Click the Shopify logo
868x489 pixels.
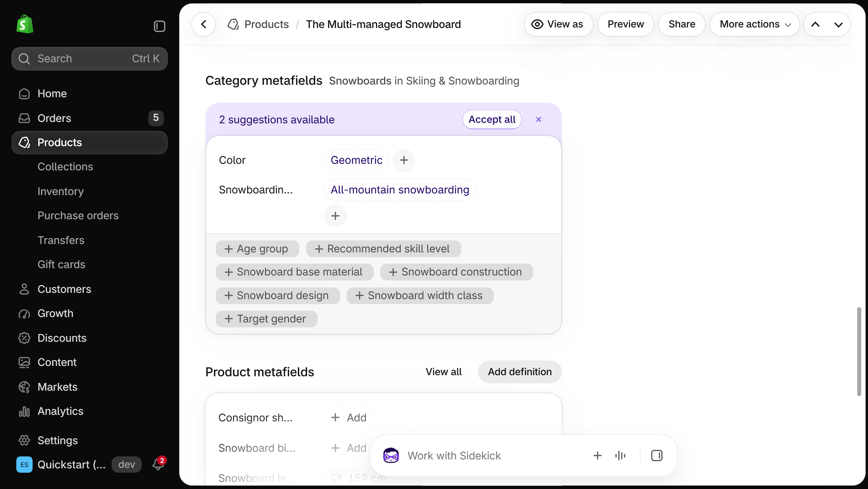coord(25,24)
